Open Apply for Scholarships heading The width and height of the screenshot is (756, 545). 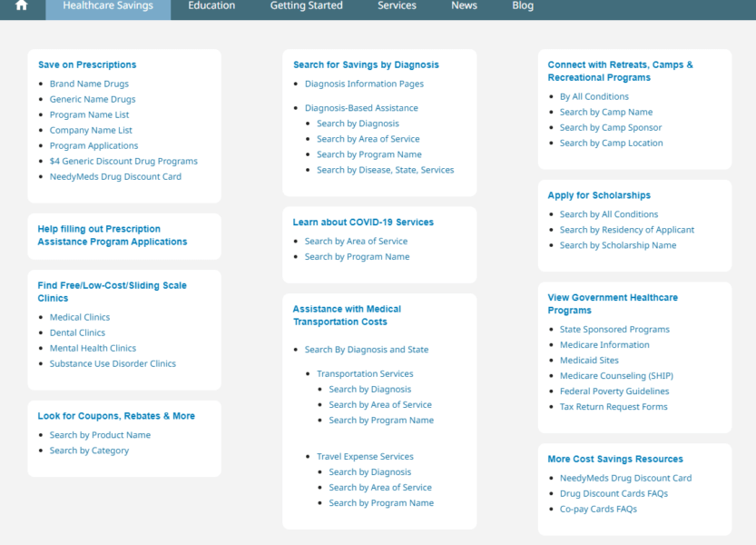click(x=599, y=195)
